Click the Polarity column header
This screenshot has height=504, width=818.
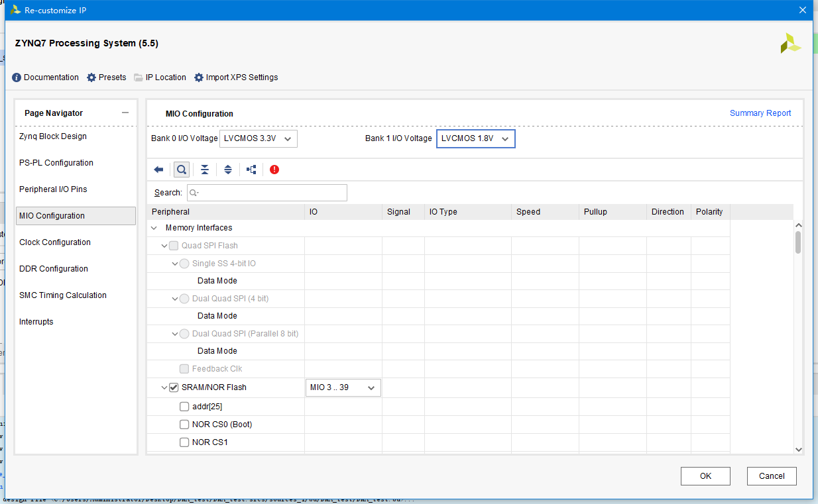click(x=711, y=212)
